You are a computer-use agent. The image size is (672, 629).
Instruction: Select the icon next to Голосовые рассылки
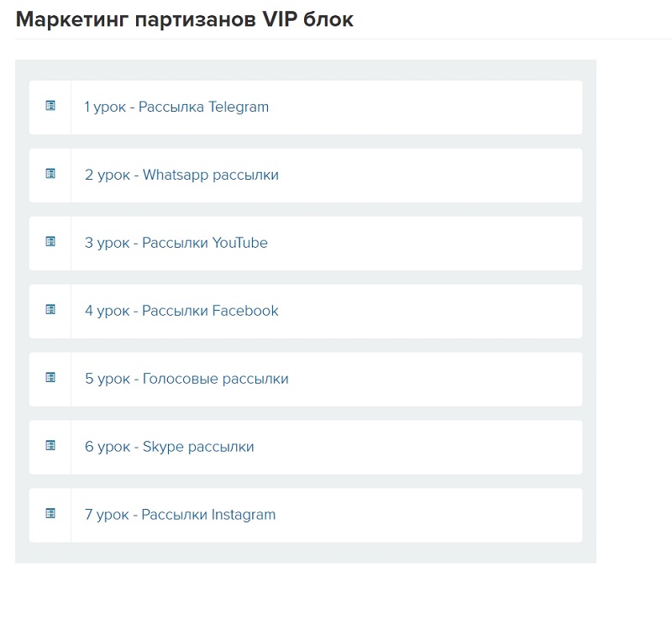pos(50,378)
